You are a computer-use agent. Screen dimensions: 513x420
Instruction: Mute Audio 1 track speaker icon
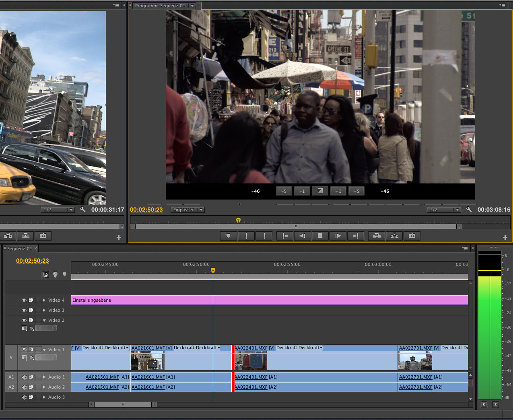[x=24, y=377]
